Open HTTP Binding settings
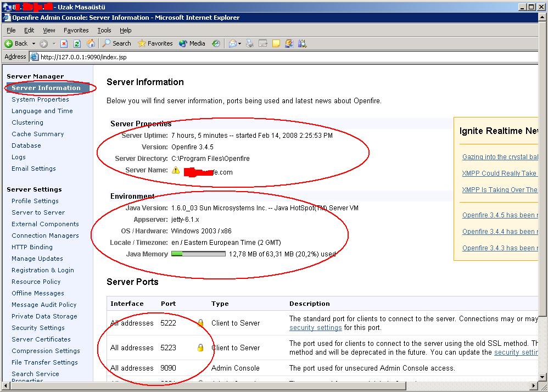 coord(32,247)
